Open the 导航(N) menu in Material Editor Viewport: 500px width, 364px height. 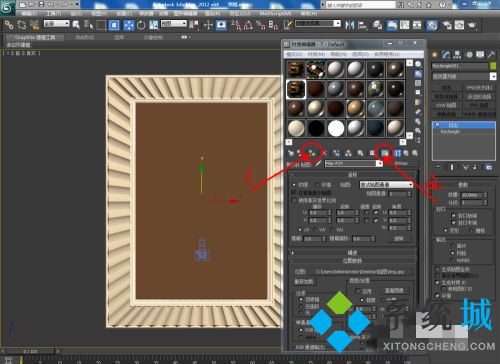click(x=338, y=54)
